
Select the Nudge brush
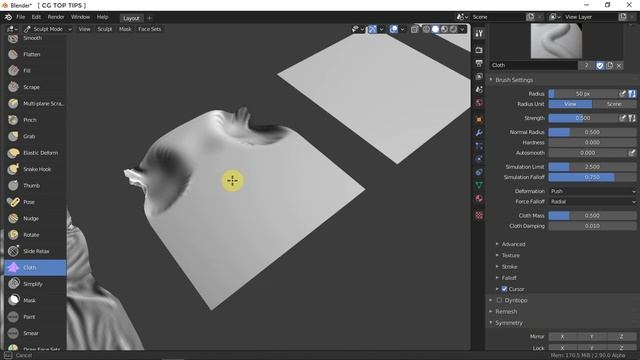point(35,218)
